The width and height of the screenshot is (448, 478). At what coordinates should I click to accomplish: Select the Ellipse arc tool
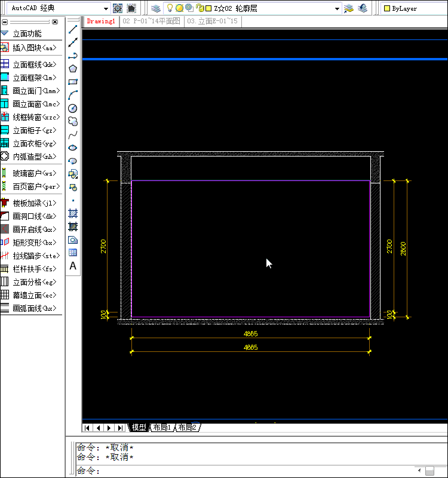73,161
